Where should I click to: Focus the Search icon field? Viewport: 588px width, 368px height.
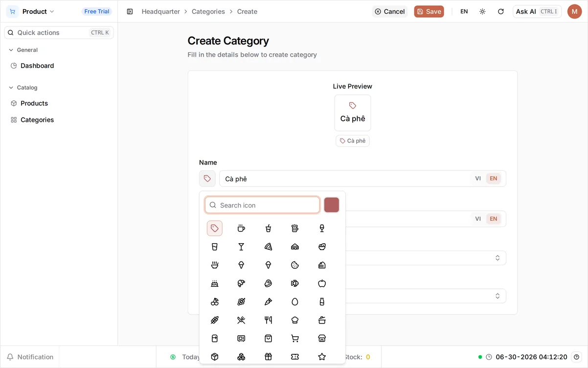click(x=262, y=205)
